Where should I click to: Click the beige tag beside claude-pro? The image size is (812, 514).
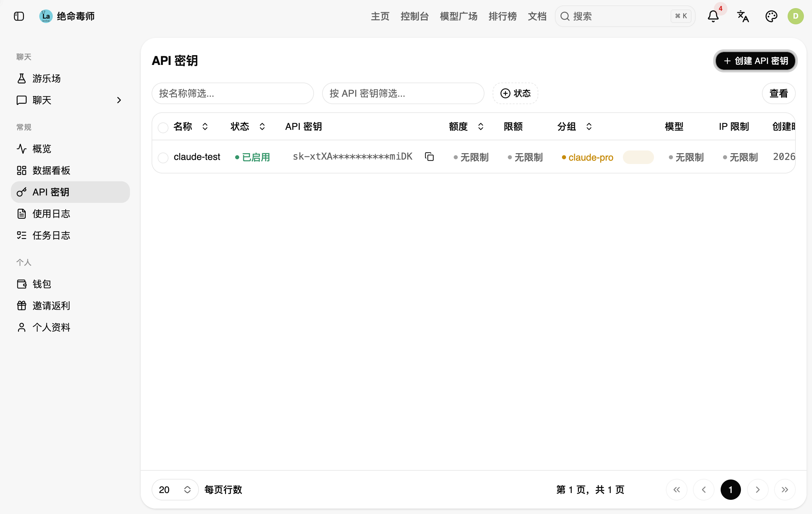coord(638,157)
